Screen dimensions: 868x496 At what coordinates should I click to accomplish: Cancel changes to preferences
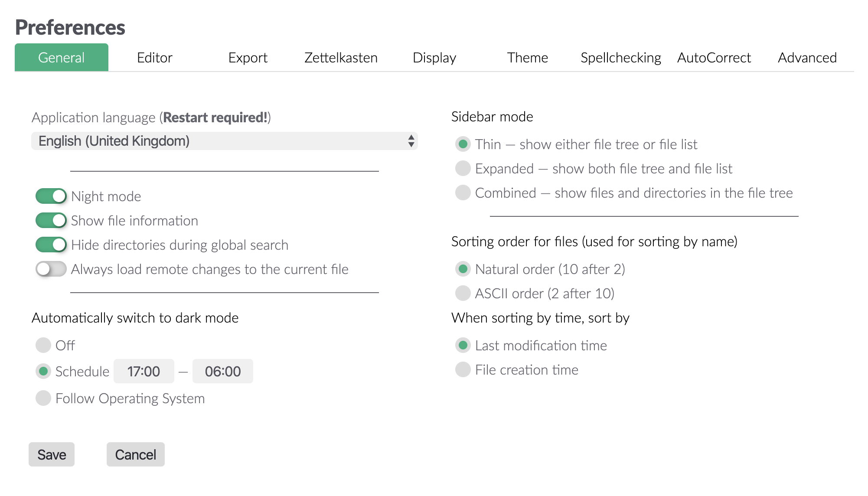coord(135,454)
